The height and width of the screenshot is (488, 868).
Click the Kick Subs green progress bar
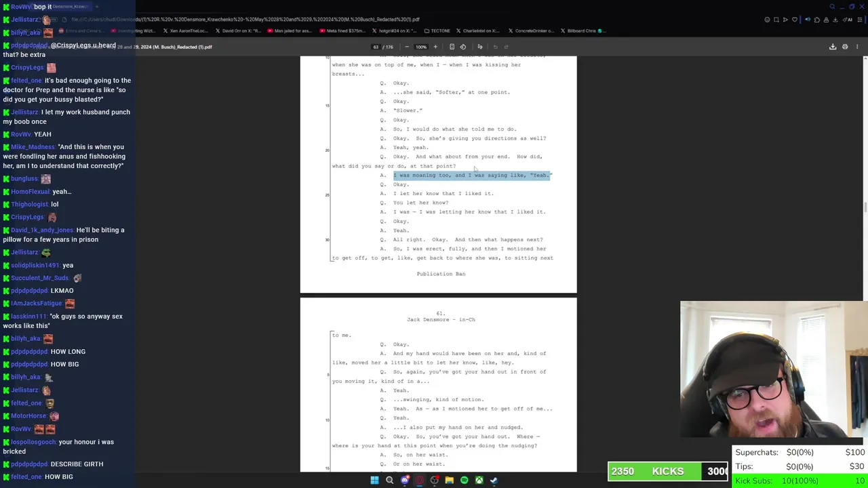pos(800,481)
